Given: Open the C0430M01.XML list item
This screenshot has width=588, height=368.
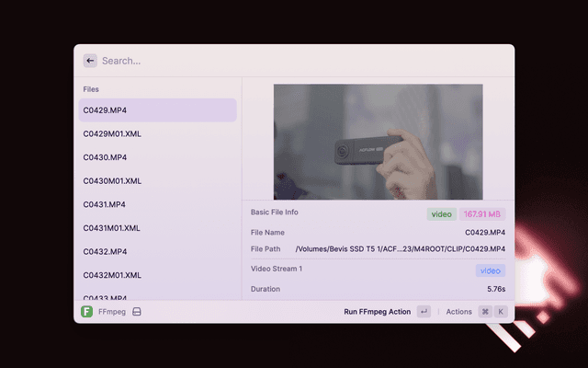Looking at the screenshot, I should pos(155,181).
